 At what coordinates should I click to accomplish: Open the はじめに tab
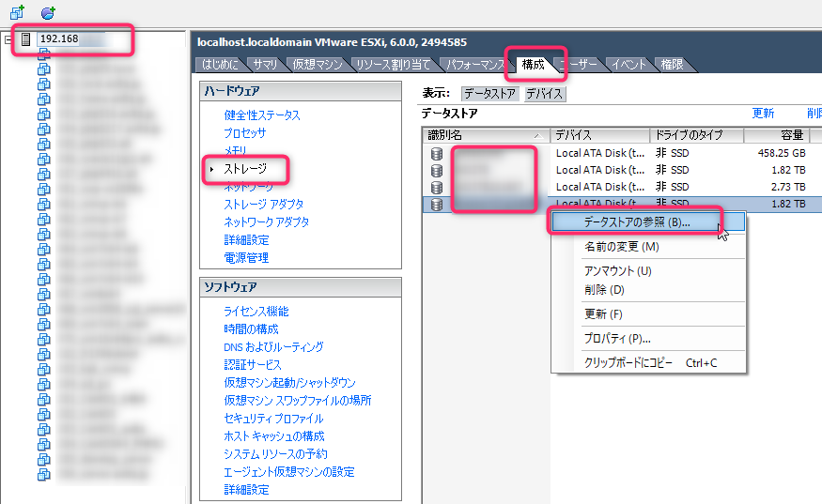click(x=220, y=65)
